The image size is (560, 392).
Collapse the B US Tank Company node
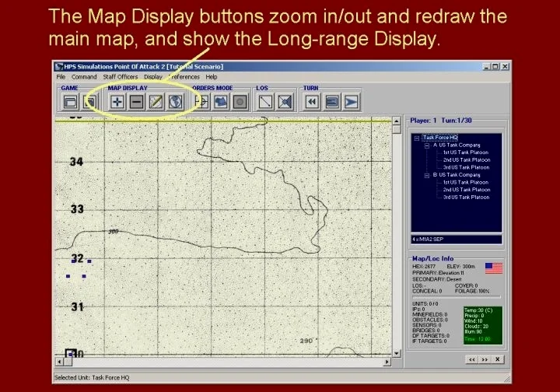(426, 175)
